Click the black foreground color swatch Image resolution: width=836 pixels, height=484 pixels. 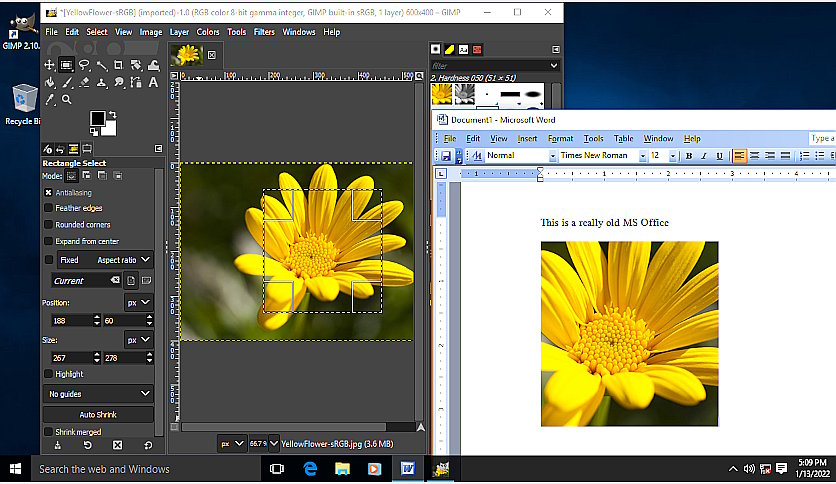(x=97, y=119)
